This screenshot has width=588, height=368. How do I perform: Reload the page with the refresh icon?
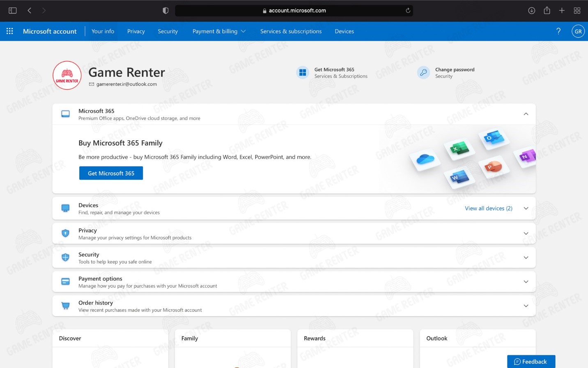coord(408,11)
